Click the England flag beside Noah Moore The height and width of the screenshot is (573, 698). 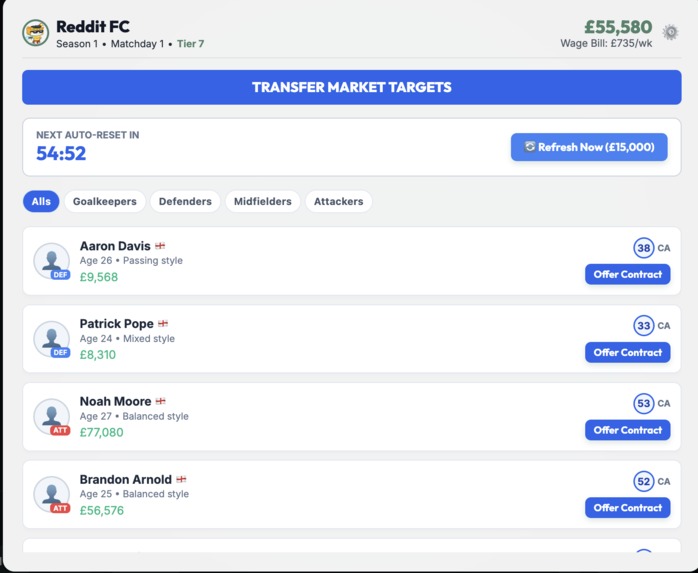tap(161, 401)
